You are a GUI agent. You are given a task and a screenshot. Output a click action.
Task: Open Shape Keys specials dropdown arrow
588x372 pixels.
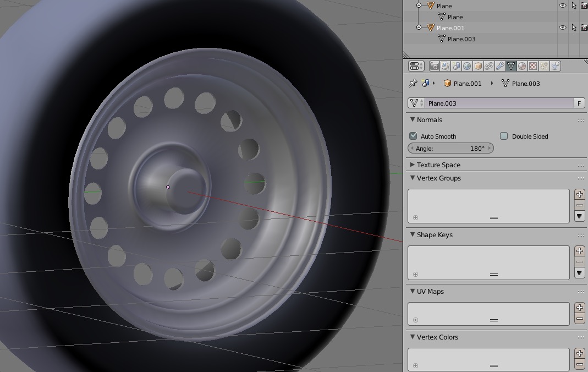pyautogui.click(x=579, y=273)
